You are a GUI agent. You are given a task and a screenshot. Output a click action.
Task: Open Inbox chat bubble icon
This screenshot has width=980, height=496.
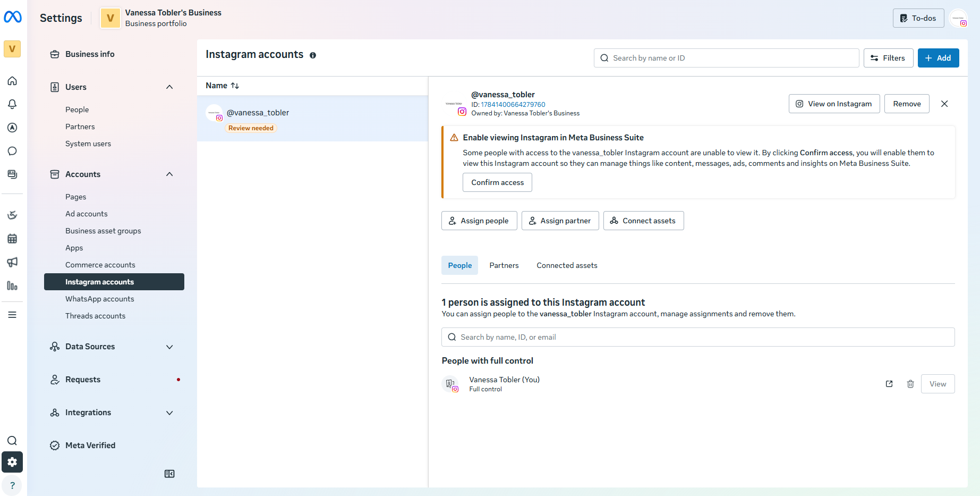pos(12,151)
